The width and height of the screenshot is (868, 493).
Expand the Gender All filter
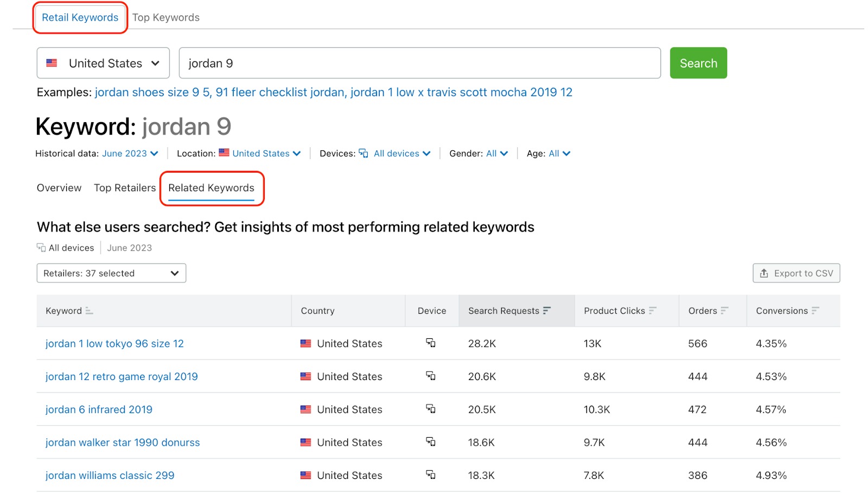pyautogui.click(x=497, y=154)
